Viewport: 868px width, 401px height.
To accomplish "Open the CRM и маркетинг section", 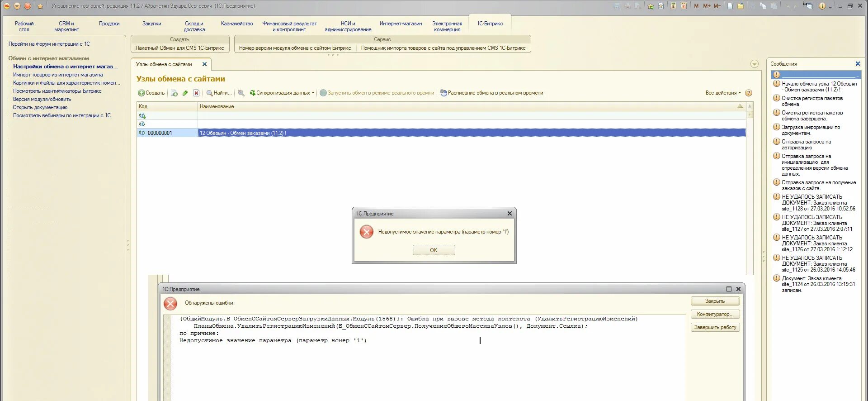I will [66, 26].
